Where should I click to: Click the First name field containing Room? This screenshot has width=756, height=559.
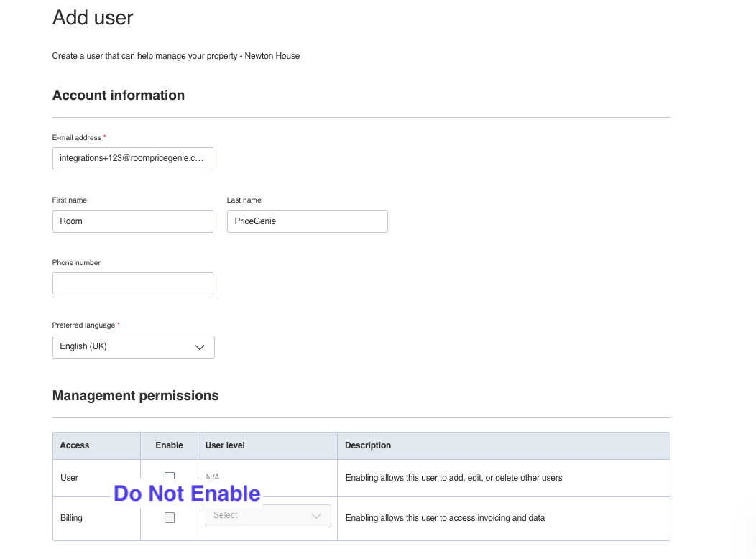132,221
